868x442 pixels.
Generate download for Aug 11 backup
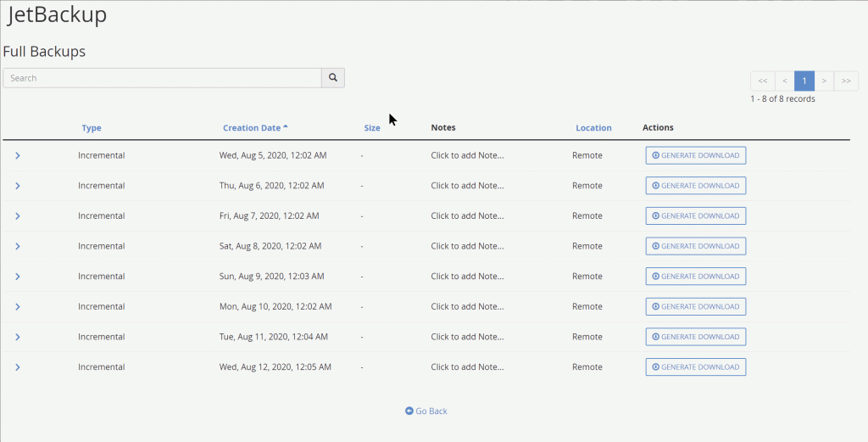click(x=695, y=337)
